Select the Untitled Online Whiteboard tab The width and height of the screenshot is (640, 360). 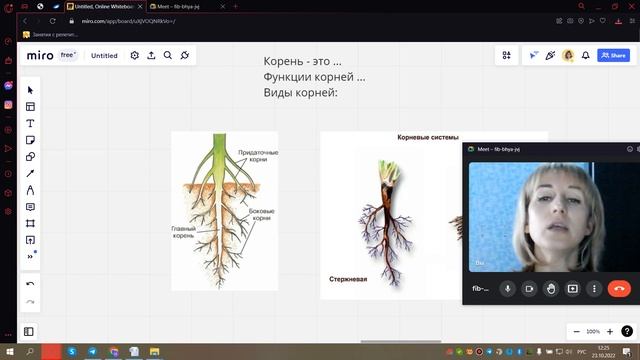tap(101, 7)
